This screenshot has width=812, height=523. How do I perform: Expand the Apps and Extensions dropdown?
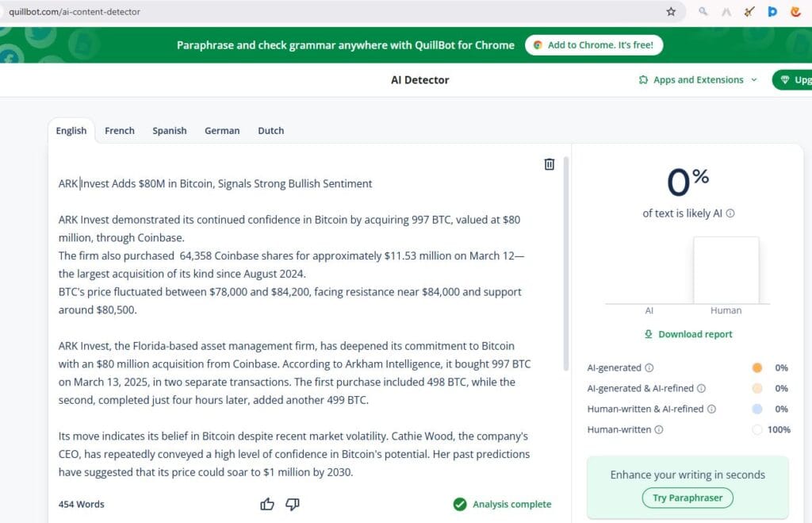click(698, 80)
